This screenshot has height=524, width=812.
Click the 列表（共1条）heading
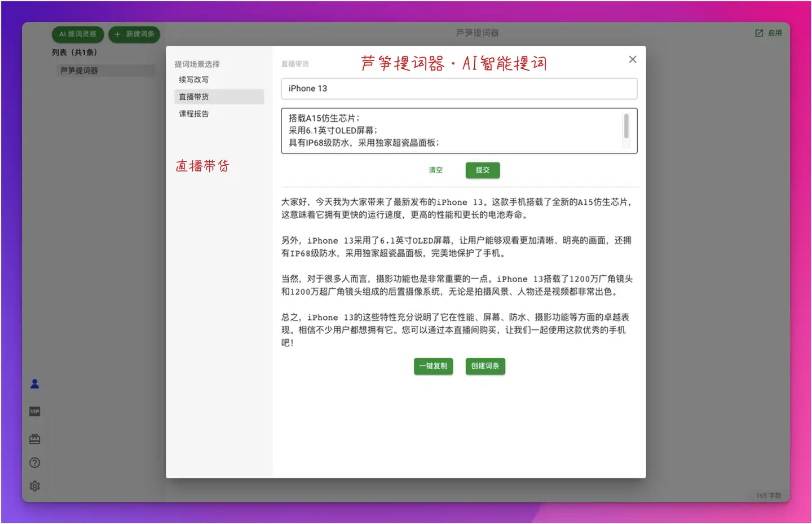point(74,52)
